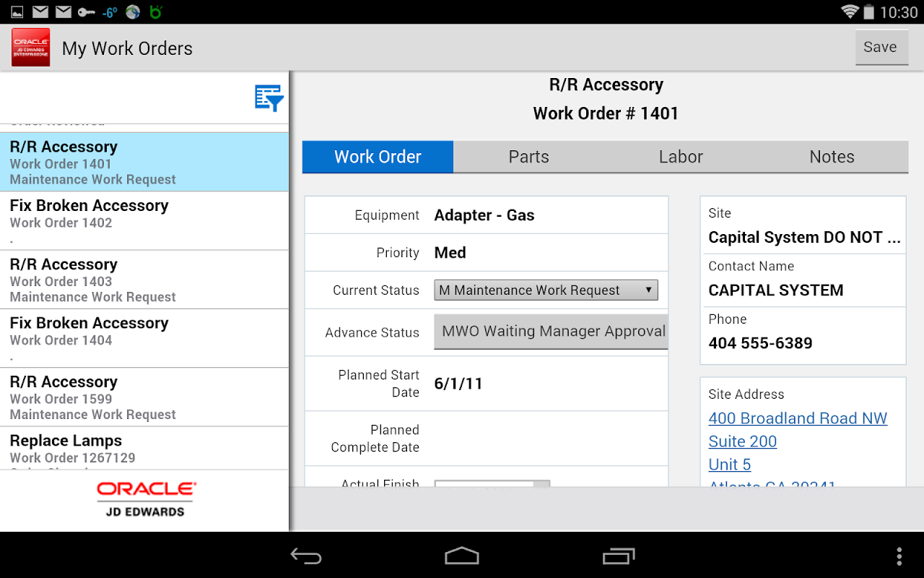924x578 pixels.
Task: Tap the Oracle JD Edwards footer logo
Action: point(146,500)
